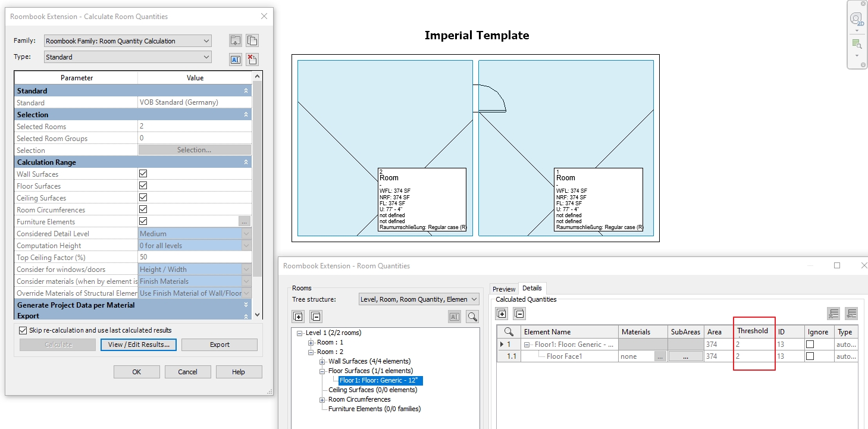
Task: Duplicate the current family type
Action: [x=252, y=40]
